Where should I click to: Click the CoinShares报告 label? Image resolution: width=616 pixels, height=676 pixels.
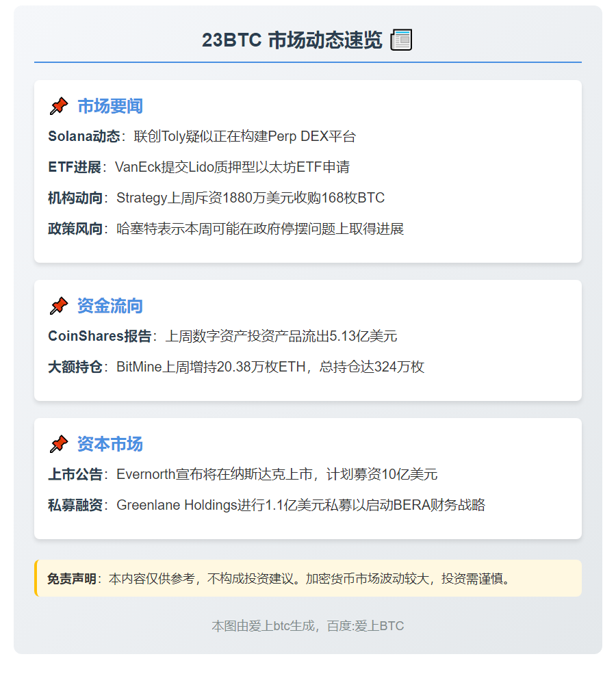(93, 336)
